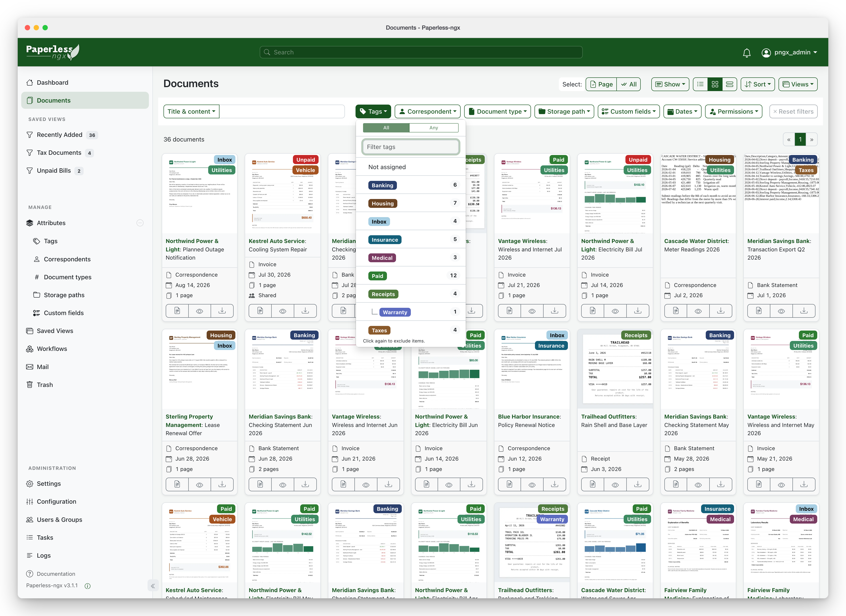Click the version info icon beside Paperless-ngx v3.1.1
846x616 pixels.
(88, 586)
